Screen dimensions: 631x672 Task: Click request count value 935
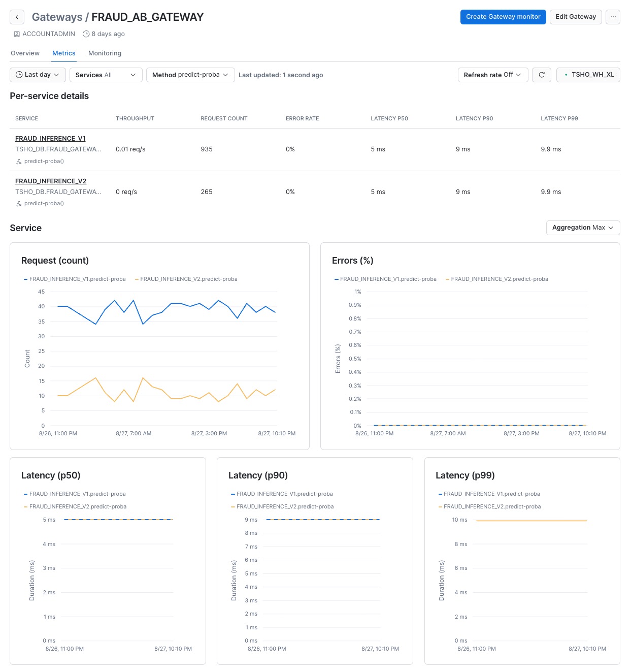point(207,149)
